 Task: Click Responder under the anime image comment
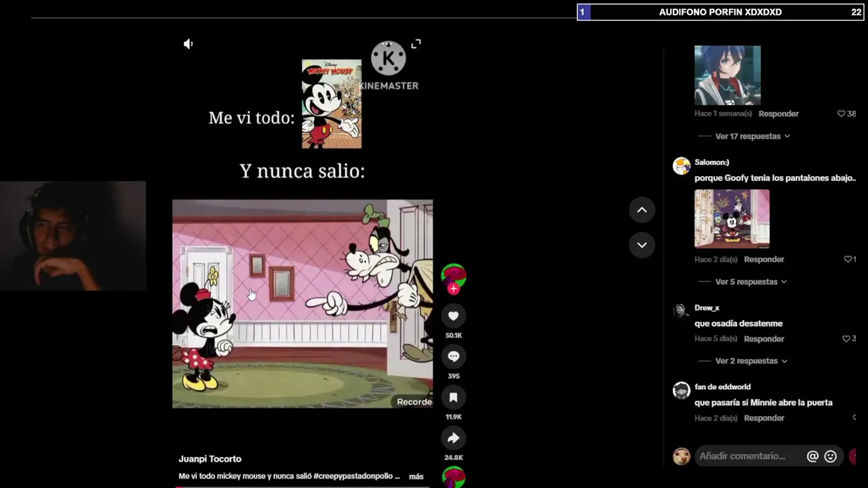click(778, 114)
